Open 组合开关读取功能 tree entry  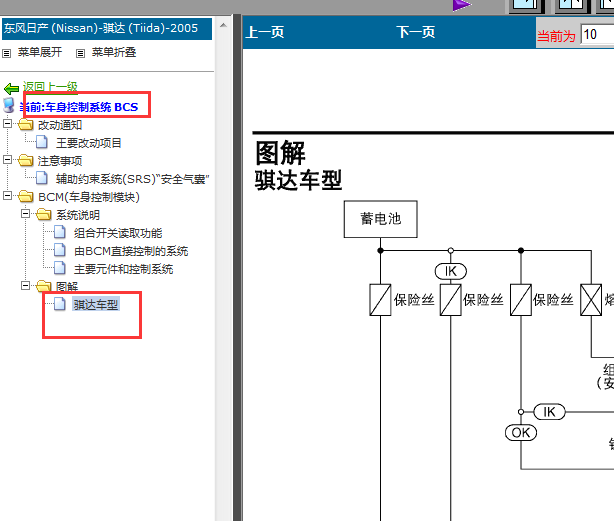pos(118,233)
